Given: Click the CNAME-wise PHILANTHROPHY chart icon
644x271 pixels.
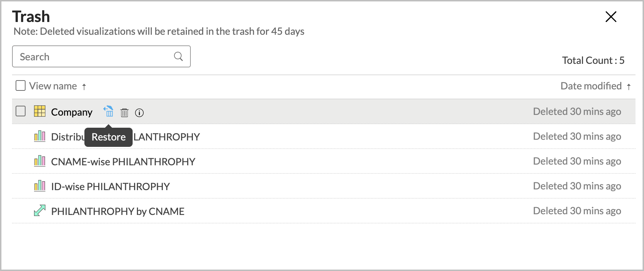Looking at the screenshot, I should tap(40, 161).
